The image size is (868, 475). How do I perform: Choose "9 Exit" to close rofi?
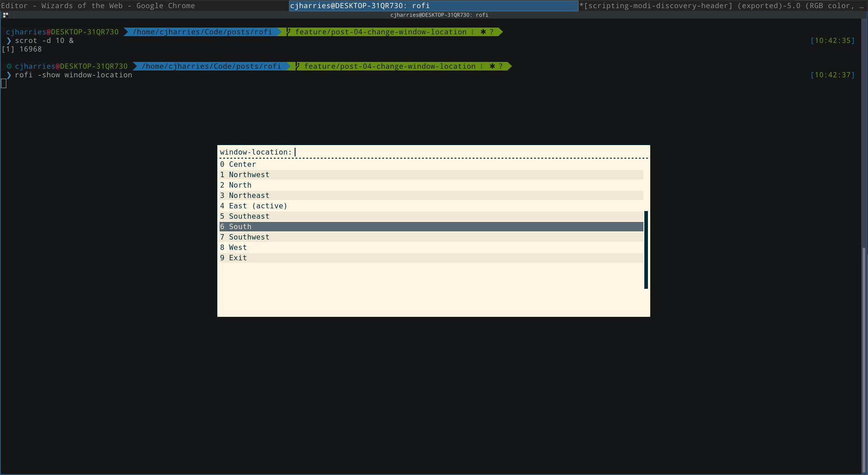[x=432, y=258]
